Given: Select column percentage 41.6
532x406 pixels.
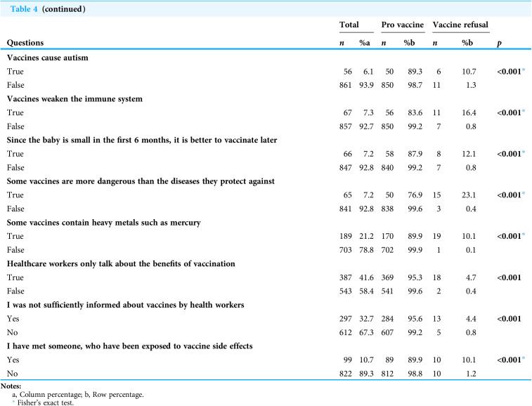Looking at the screenshot, I should click(366, 277).
